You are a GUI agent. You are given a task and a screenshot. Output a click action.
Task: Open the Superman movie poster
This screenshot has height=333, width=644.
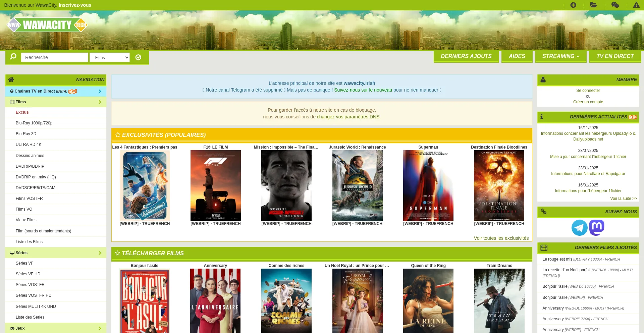[x=428, y=185]
